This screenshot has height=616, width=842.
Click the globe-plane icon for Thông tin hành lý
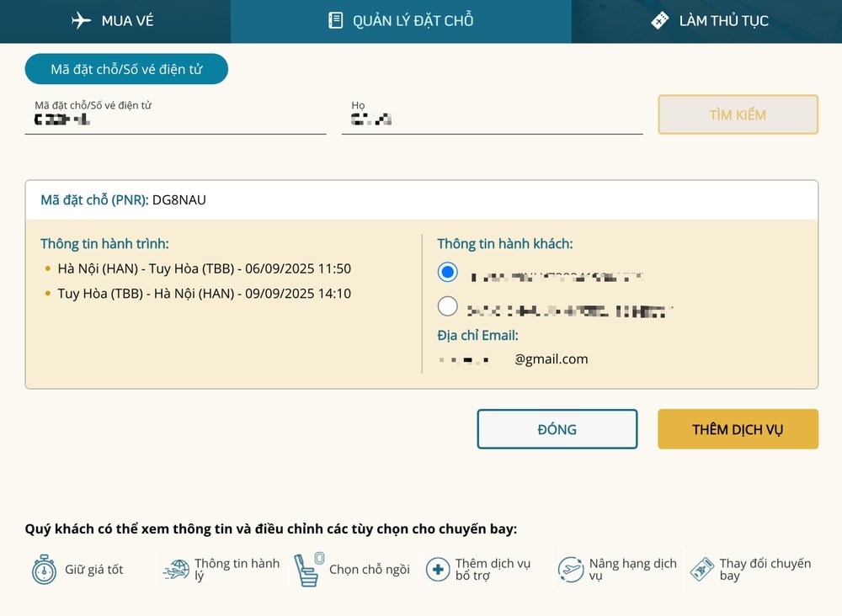click(x=176, y=569)
